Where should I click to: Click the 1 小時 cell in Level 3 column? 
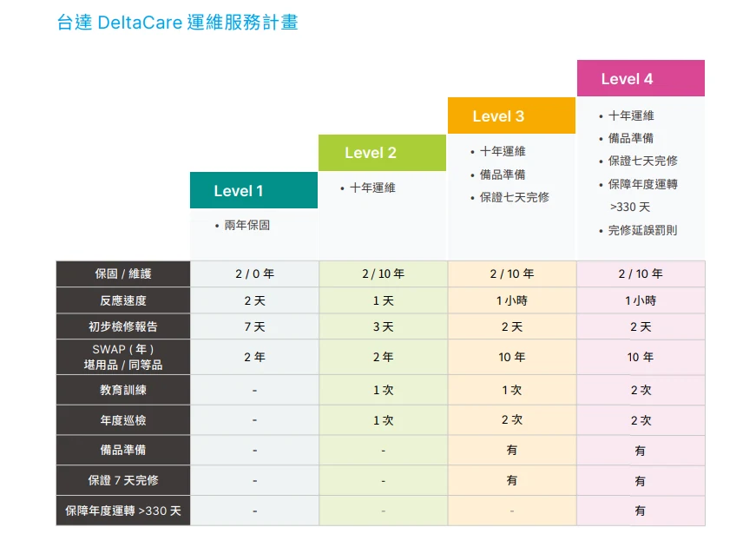pos(512,301)
